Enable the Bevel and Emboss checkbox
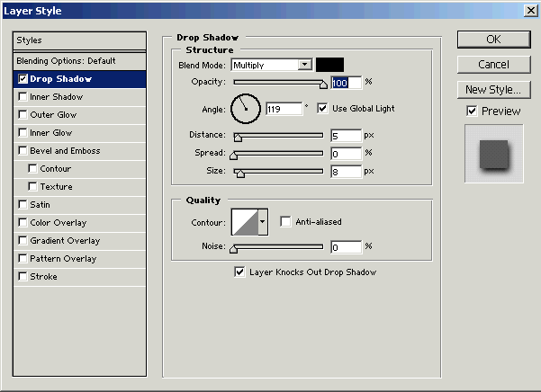The width and height of the screenshot is (541, 392). pos(23,150)
